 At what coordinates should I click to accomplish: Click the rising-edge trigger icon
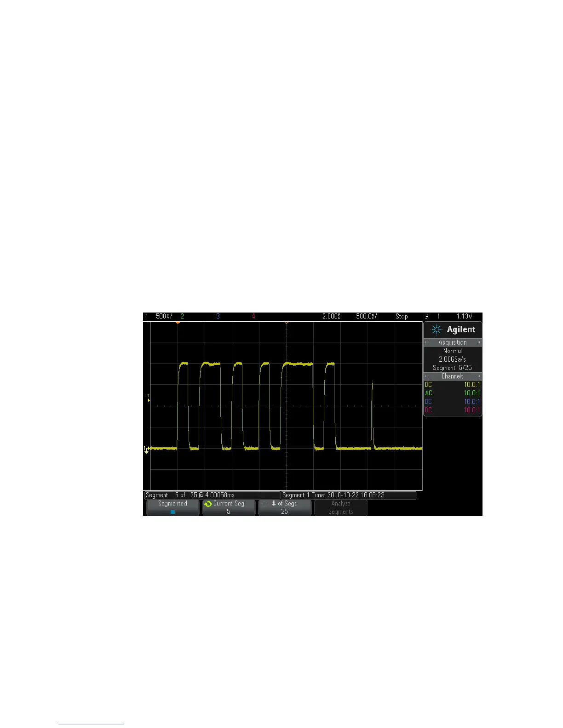427,316
